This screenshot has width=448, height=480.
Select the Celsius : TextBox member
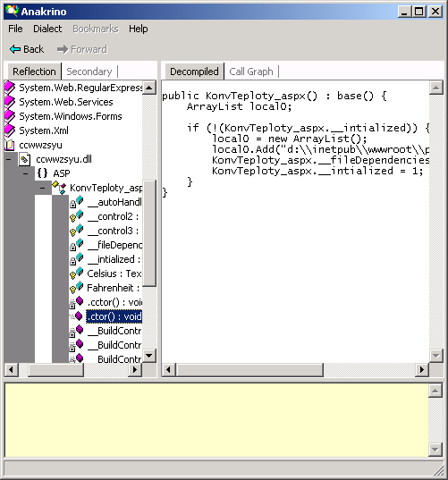(114, 274)
